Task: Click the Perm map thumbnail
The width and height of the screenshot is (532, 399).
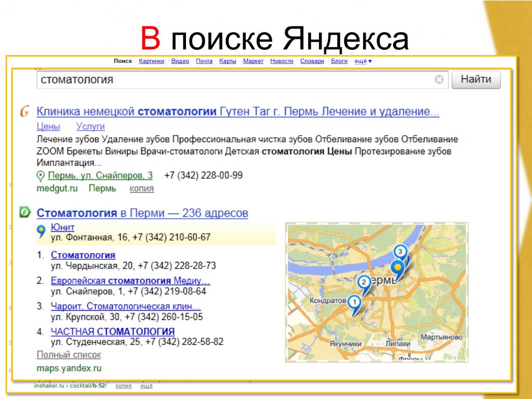Action: click(x=377, y=292)
